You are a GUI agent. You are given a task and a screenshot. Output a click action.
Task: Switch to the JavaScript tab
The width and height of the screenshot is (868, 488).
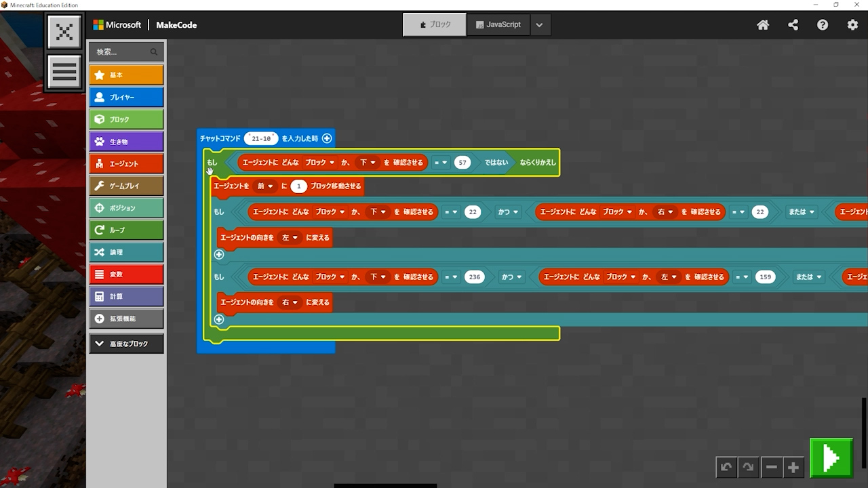tap(499, 25)
